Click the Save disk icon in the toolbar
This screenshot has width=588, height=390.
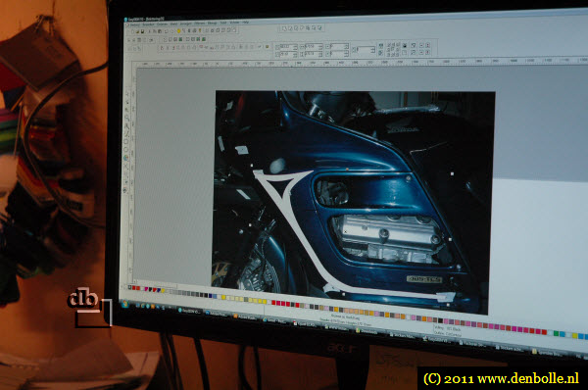pos(142,31)
